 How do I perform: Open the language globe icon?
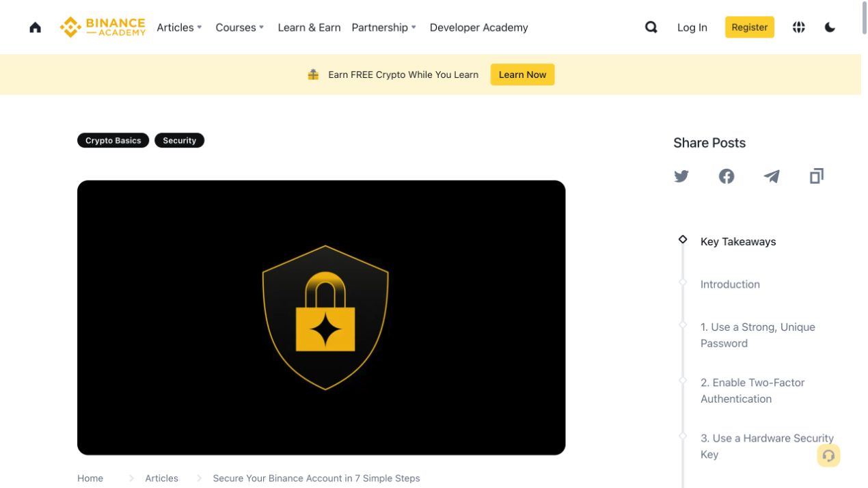(798, 27)
